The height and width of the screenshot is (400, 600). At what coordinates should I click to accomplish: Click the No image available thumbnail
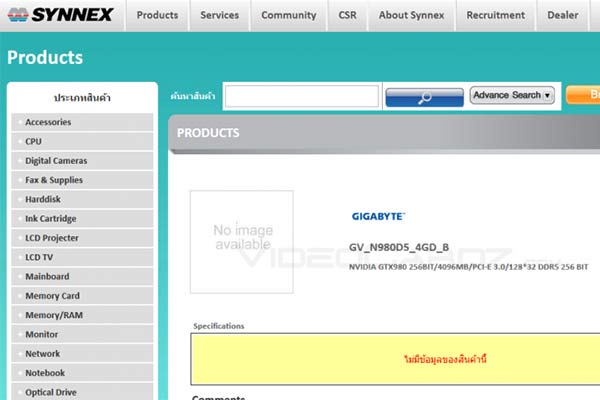coord(242,242)
